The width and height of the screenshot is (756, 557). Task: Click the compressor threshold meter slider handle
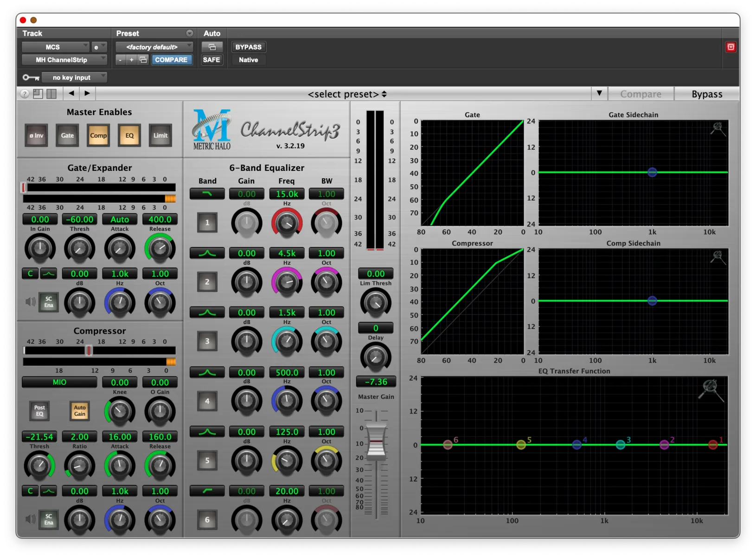click(x=88, y=351)
